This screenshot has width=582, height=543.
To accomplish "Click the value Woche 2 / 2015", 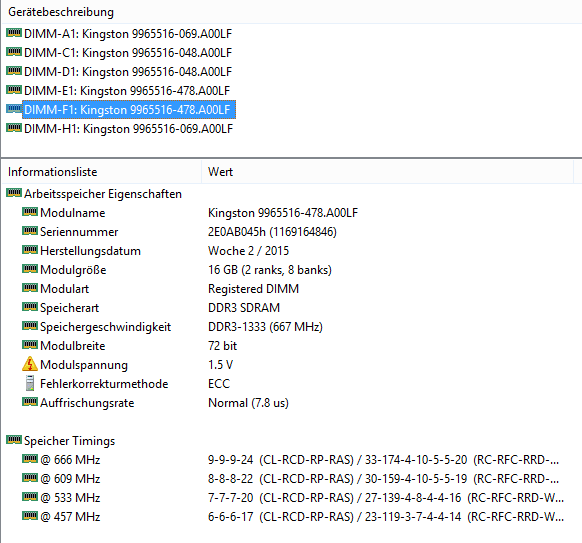I will [248, 251].
